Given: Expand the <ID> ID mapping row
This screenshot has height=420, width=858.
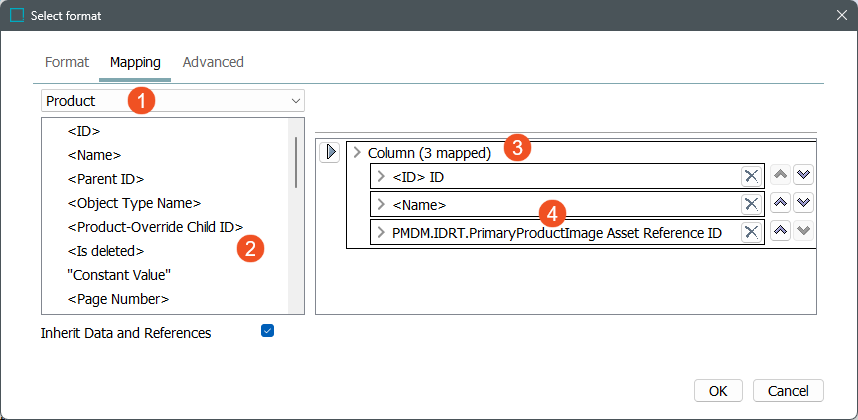Looking at the screenshot, I should 381,177.
